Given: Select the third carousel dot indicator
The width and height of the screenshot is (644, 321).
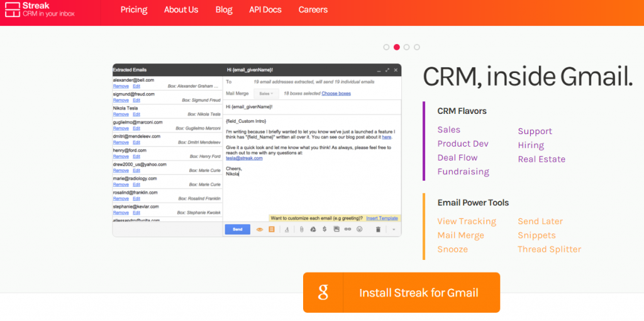Looking at the screenshot, I should 407,47.
